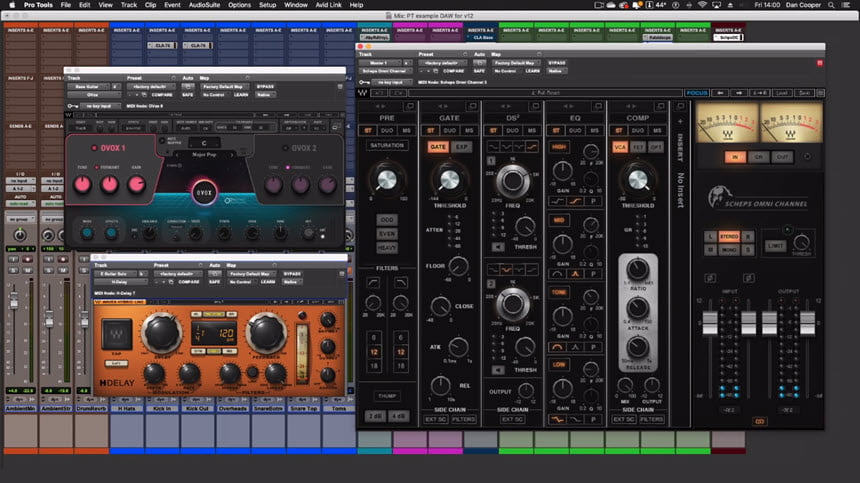
Task: Open the Clip menu
Action: point(150,5)
